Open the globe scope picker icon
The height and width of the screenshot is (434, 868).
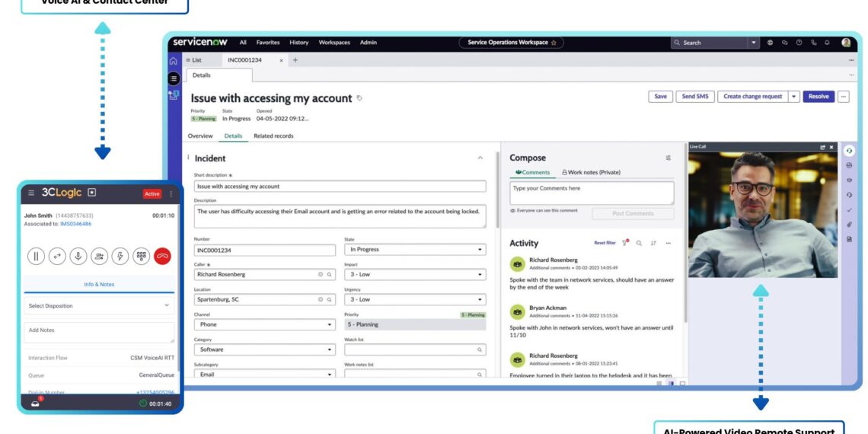pyautogui.click(x=770, y=43)
